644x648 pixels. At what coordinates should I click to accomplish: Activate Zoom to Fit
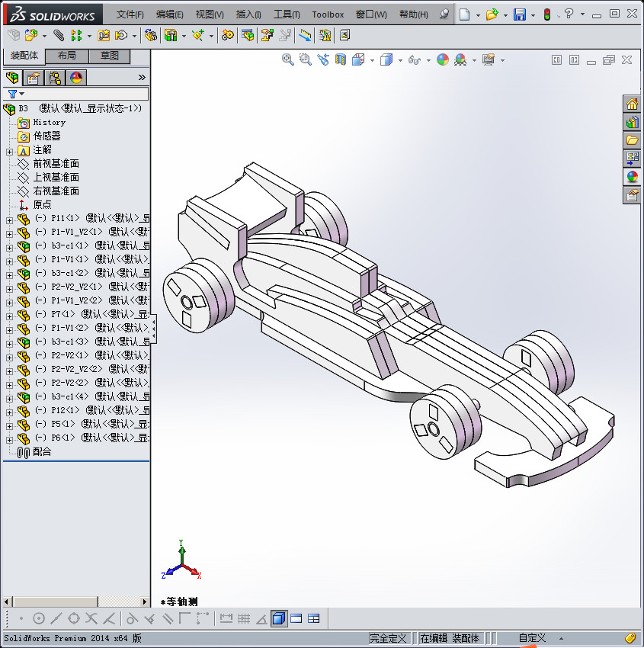coord(288,59)
